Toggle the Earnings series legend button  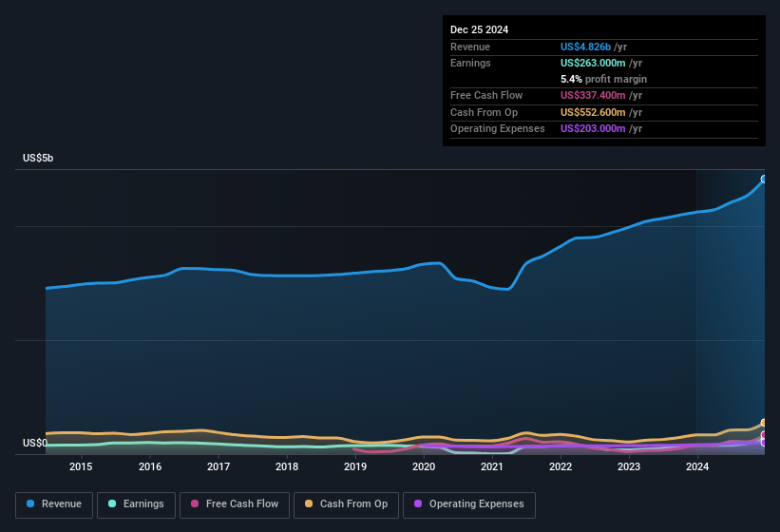coord(136,504)
